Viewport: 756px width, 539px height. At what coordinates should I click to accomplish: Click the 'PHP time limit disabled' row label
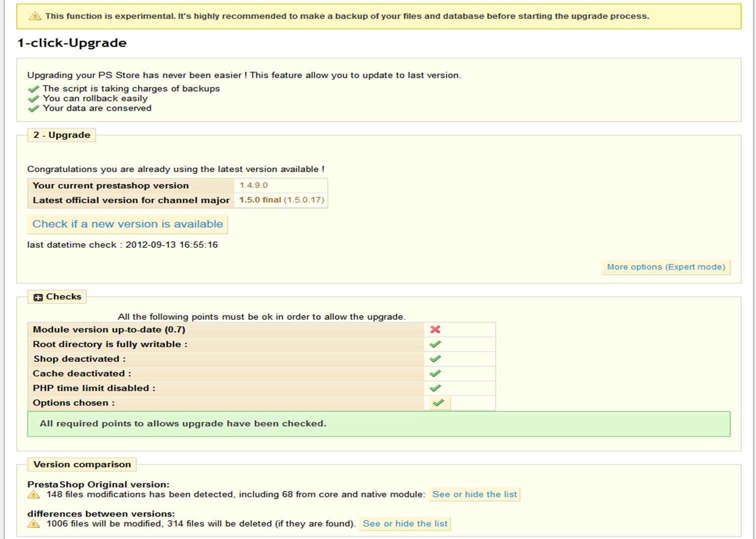[x=94, y=388]
